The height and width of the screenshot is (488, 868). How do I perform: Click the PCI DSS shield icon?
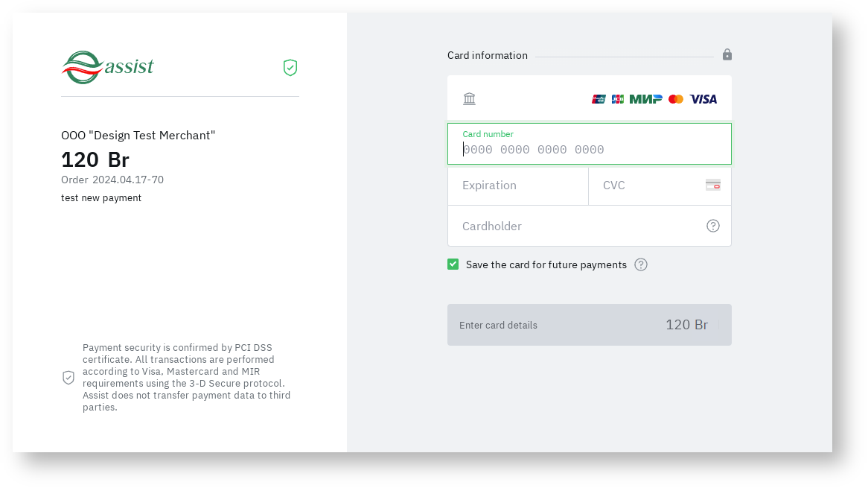point(68,378)
